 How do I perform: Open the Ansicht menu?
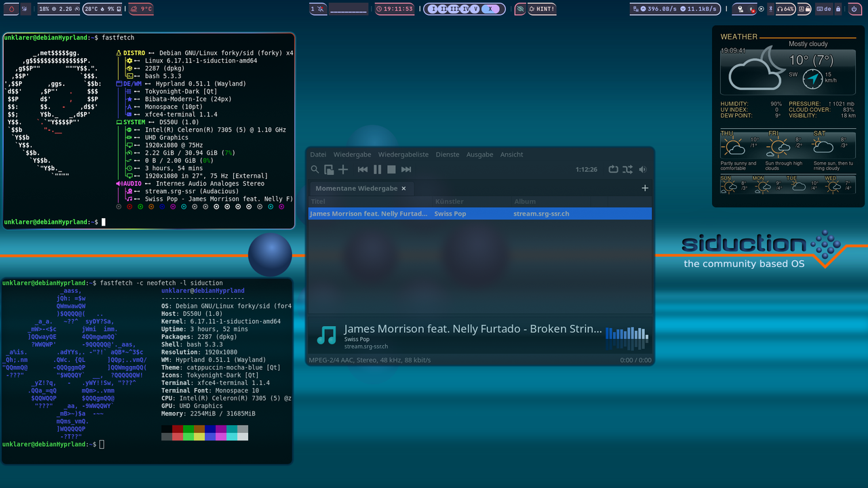(511, 155)
